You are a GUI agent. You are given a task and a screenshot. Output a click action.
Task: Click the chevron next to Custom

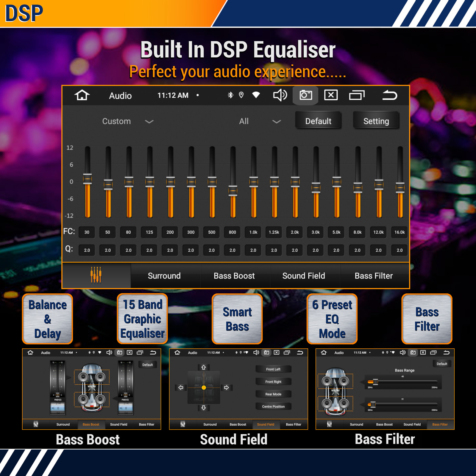point(149,121)
